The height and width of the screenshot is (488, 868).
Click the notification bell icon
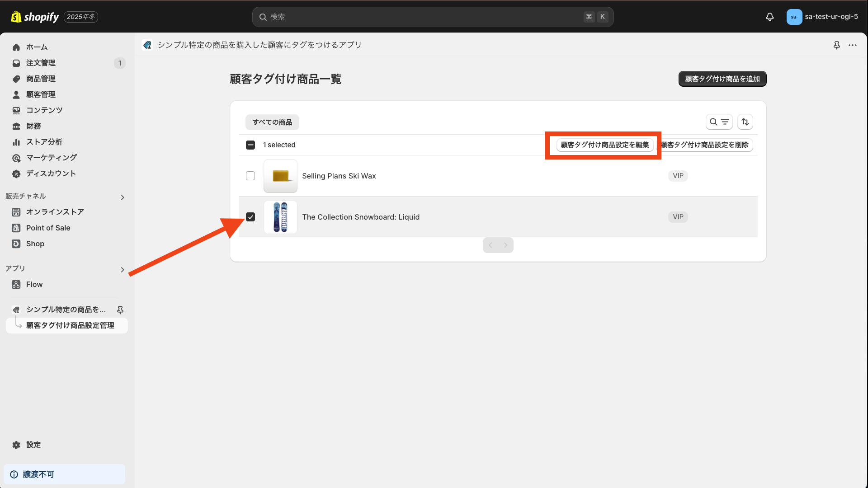[770, 17]
